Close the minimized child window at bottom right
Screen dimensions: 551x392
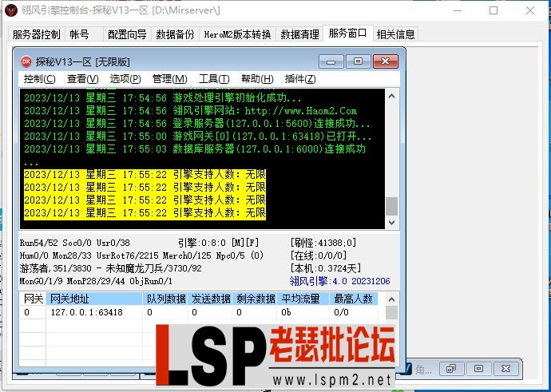click(x=505, y=369)
